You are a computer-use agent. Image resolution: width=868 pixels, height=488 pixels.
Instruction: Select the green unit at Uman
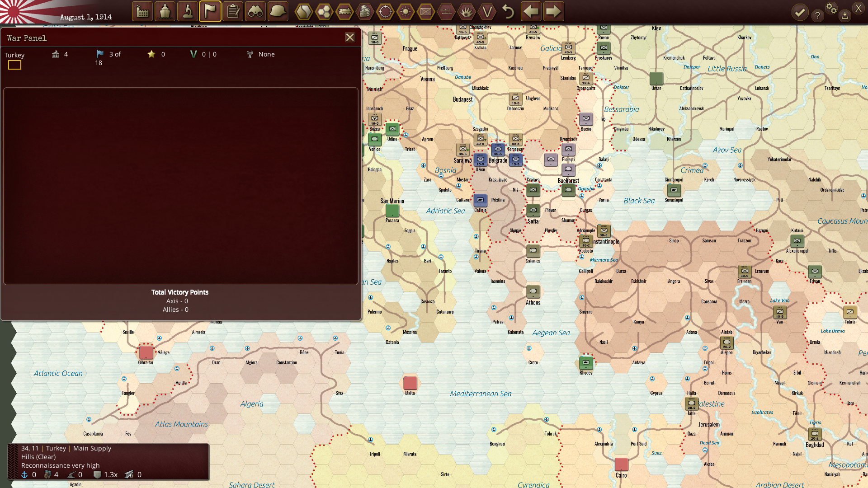tap(656, 79)
